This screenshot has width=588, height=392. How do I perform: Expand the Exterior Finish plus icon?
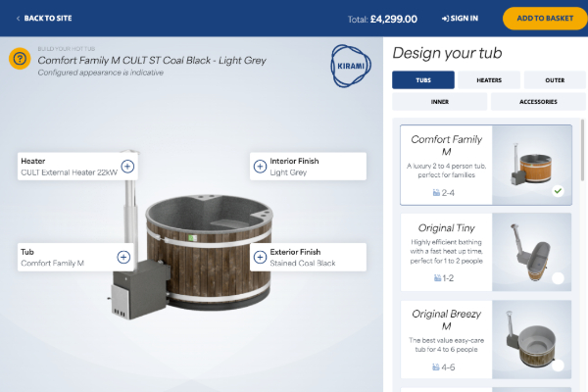260,257
